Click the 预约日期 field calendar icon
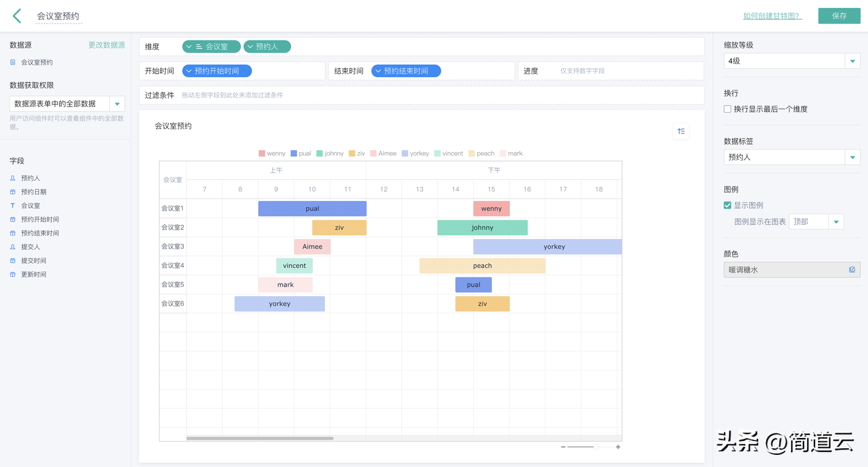Screen dimensions: 868x467 13,192
